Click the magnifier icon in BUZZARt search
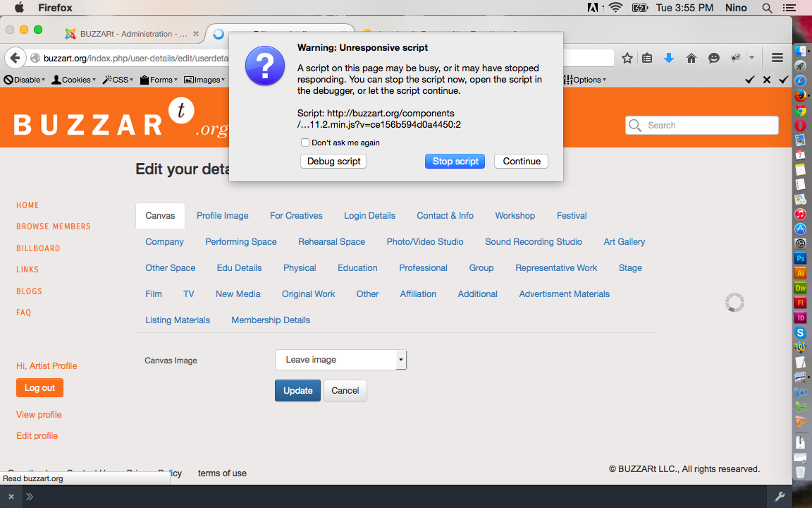The width and height of the screenshot is (812, 508). coord(635,125)
